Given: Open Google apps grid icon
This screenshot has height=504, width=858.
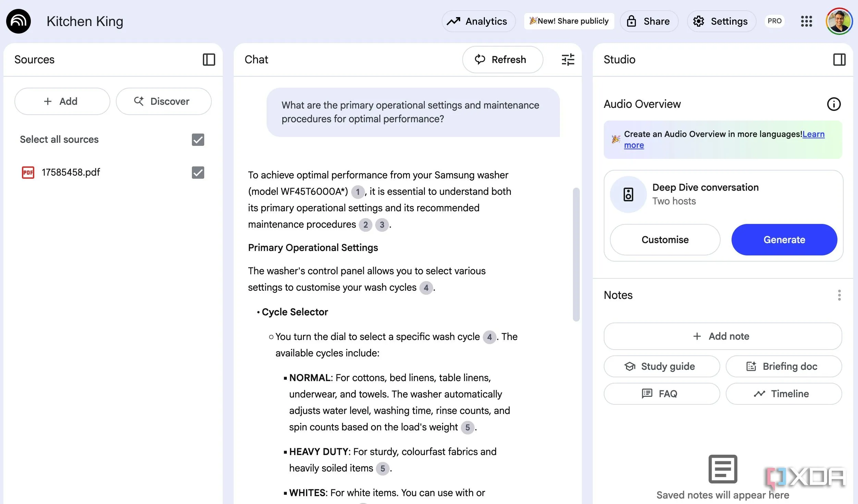Looking at the screenshot, I should click(x=806, y=21).
